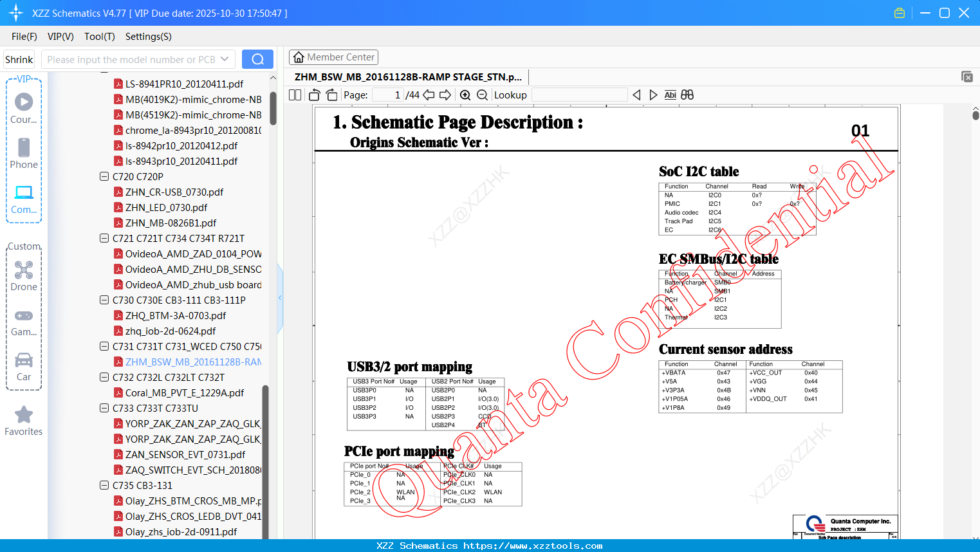Image resolution: width=980 pixels, height=552 pixels.
Task: Open the Drone schematics category
Action: (x=24, y=275)
